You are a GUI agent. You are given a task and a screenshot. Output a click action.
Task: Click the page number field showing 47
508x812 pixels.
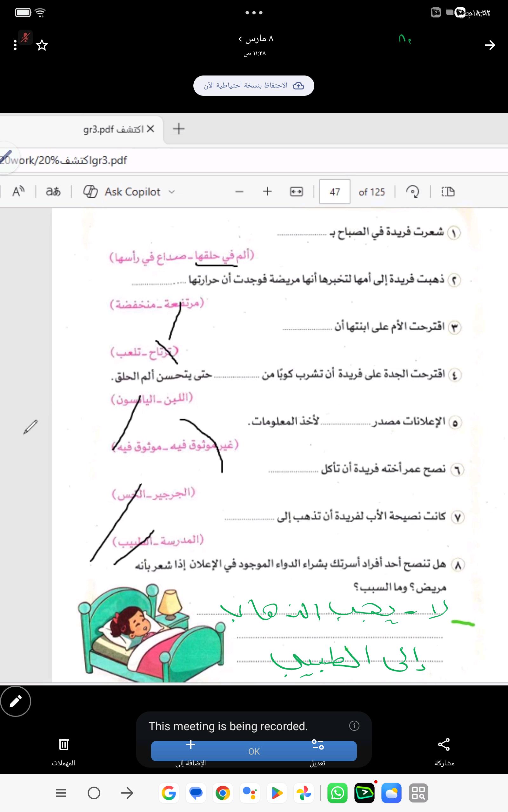335,192
